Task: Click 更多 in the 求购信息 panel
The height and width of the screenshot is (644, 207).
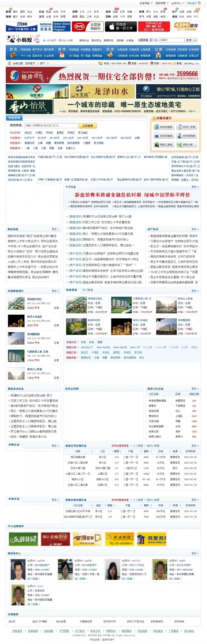Action: (55, 445)
